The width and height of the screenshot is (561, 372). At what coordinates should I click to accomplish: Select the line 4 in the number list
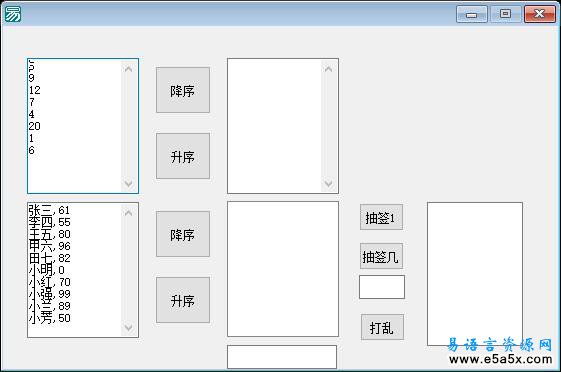(31, 114)
